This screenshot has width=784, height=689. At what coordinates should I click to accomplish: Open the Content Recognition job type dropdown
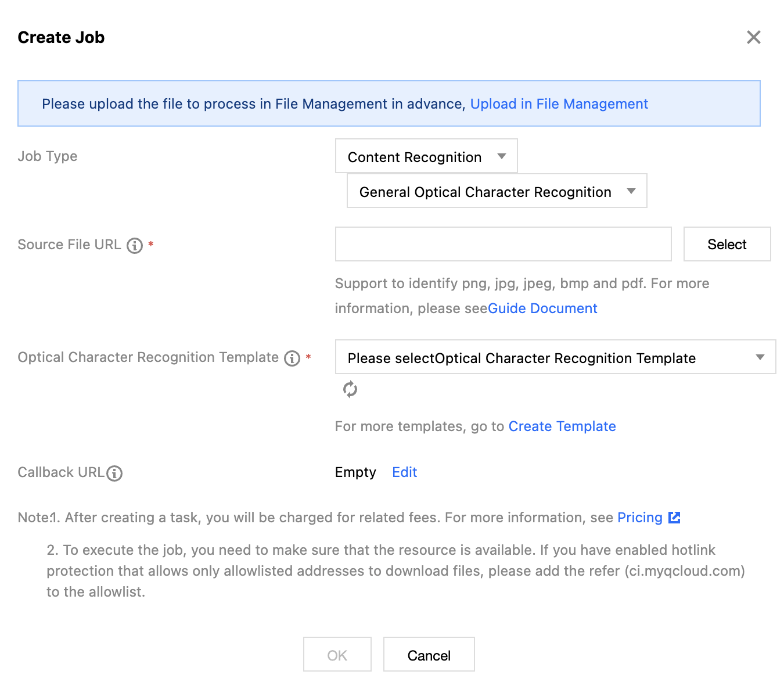426,156
